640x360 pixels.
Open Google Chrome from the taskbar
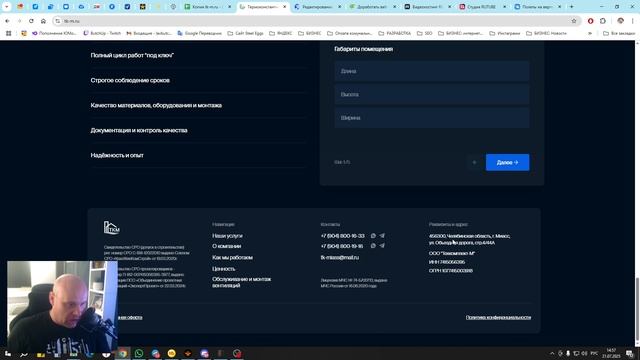(x=122, y=353)
